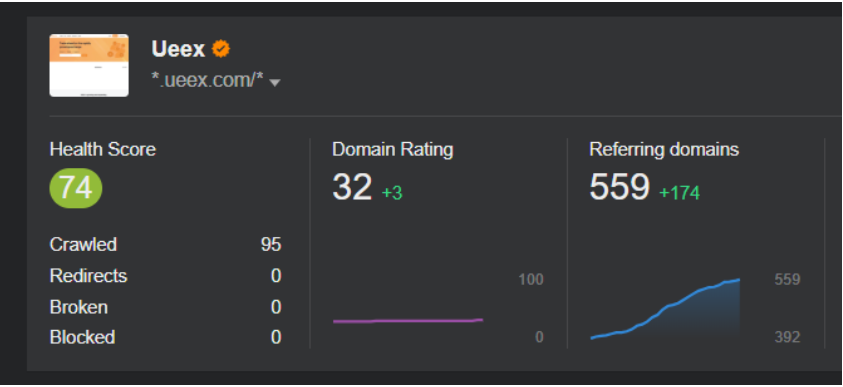Open the Crawled pages count 95
The height and width of the screenshot is (387, 843).
271,245
